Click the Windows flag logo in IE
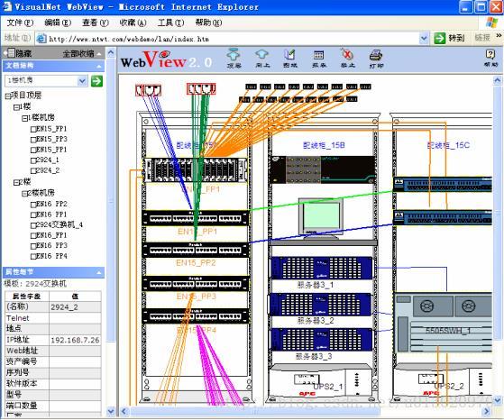The height and width of the screenshot is (420, 504). point(491,23)
